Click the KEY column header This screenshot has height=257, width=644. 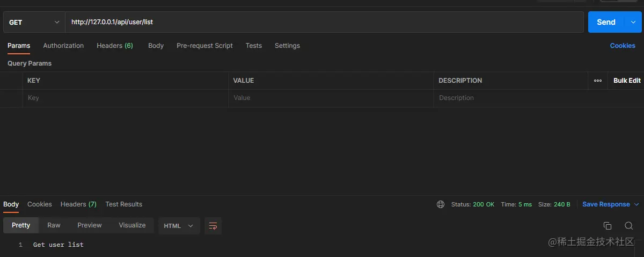34,81
